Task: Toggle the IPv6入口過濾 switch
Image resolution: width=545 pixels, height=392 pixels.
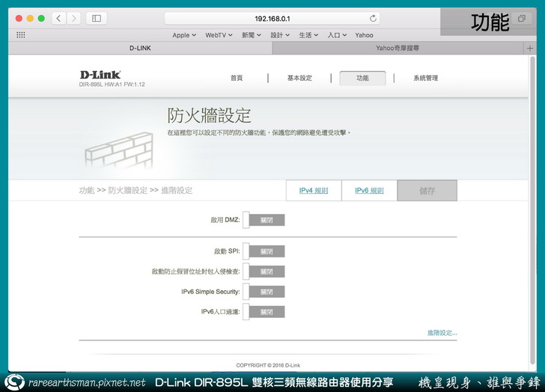Action: (263, 312)
